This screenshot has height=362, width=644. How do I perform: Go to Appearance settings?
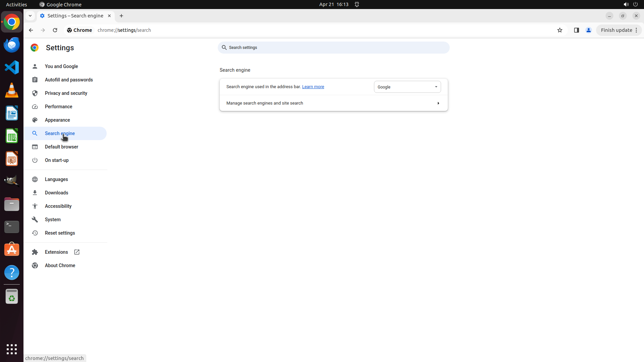pyautogui.click(x=57, y=120)
